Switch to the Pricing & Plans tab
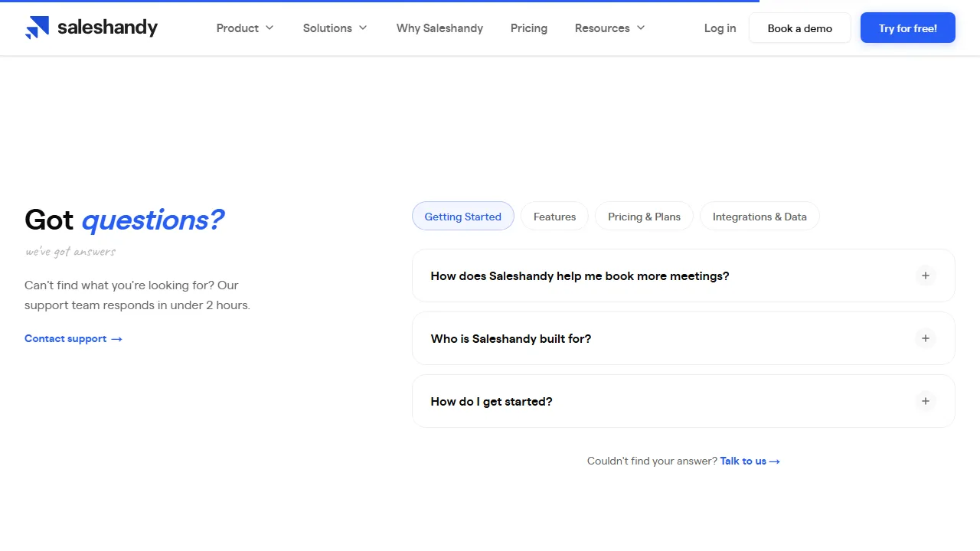Image resolution: width=980 pixels, height=551 pixels. pyautogui.click(x=644, y=217)
